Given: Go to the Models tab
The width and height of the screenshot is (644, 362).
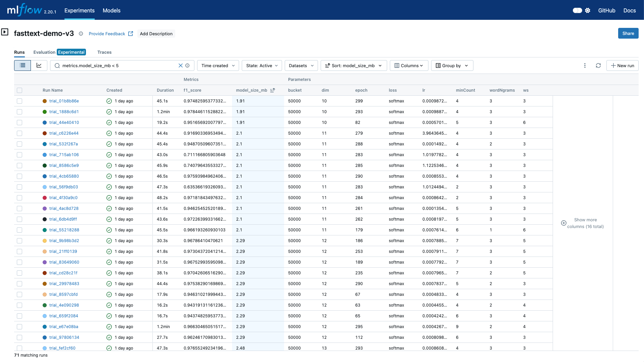Looking at the screenshot, I should click(x=111, y=10).
